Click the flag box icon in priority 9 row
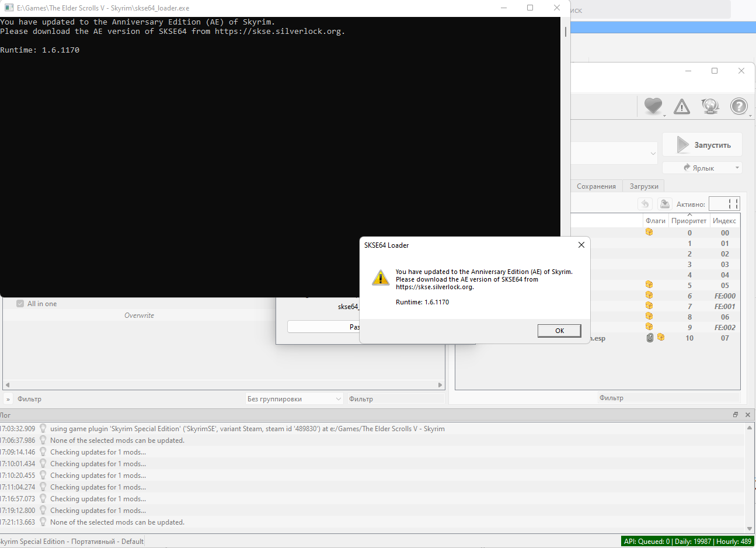 click(649, 327)
